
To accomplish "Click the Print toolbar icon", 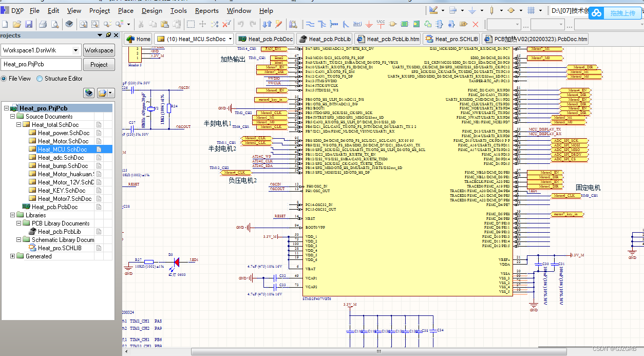I will tap(43, 24).
